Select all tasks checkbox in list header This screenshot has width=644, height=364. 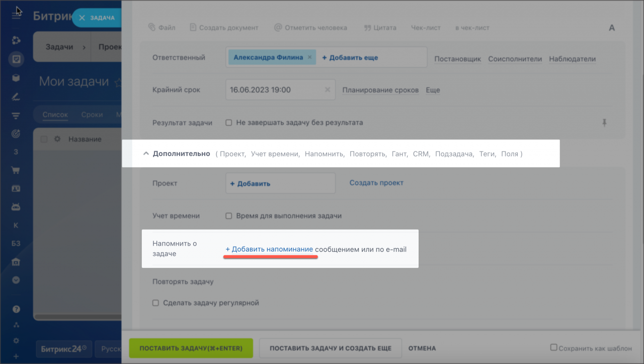pos(43,139)
